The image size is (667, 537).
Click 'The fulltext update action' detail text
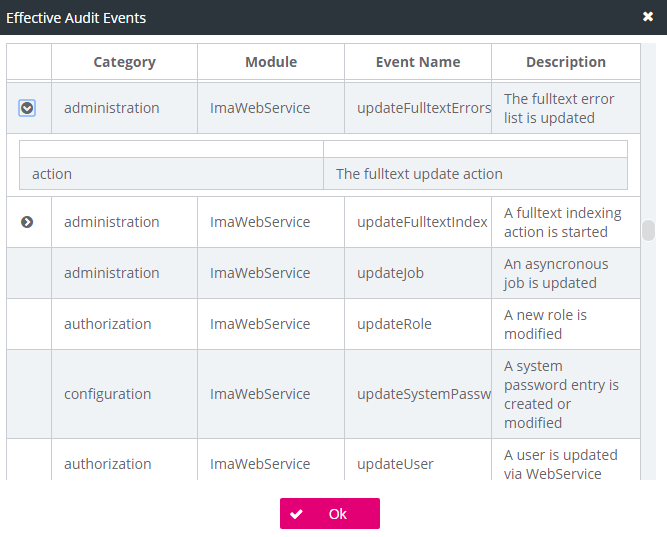pyautogui.click(x=419, y=174)
